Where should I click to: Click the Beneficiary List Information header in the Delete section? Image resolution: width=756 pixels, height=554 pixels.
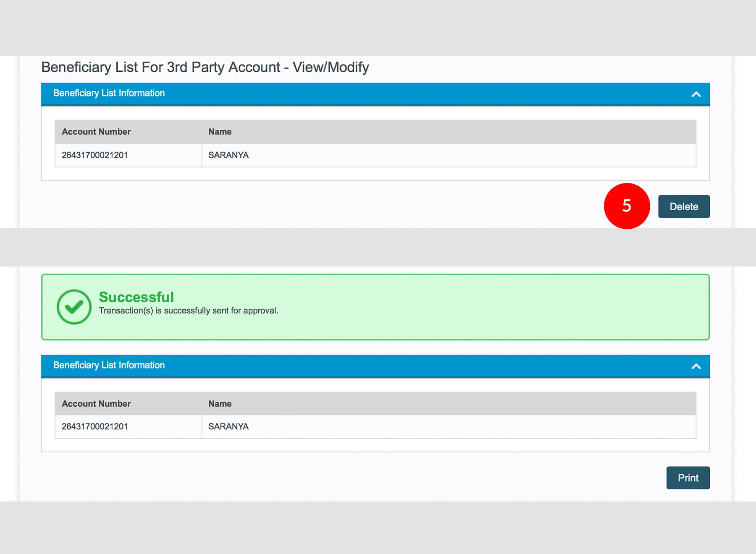pos(109,93)
